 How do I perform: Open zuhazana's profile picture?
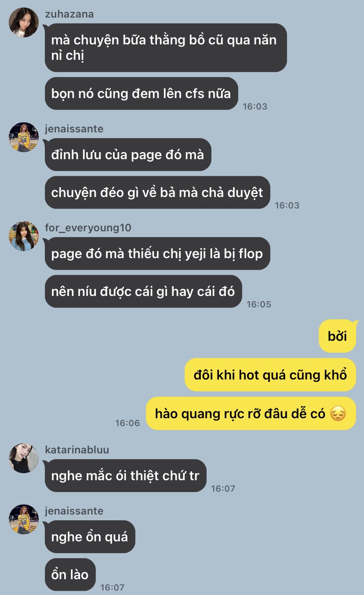click(24, 22)
